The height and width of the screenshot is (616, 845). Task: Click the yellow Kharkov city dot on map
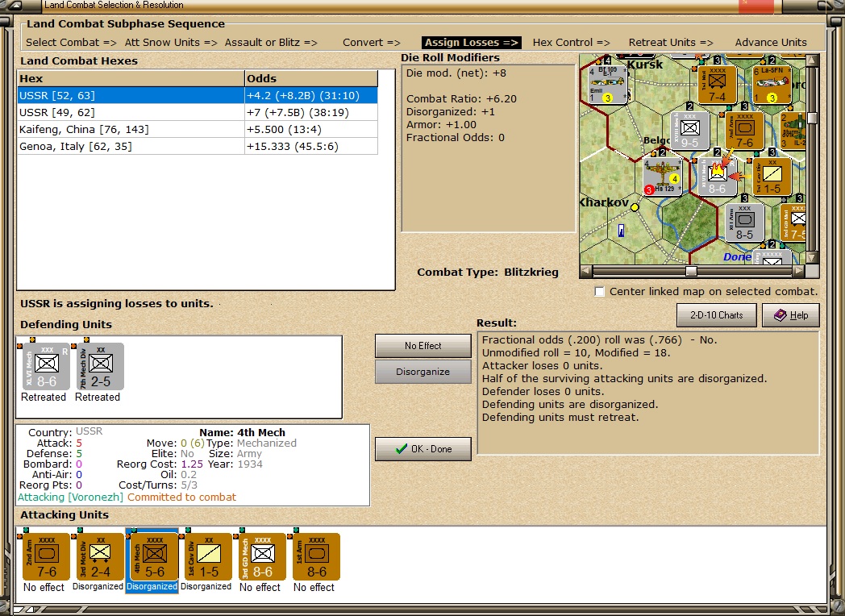pos(635,207)
